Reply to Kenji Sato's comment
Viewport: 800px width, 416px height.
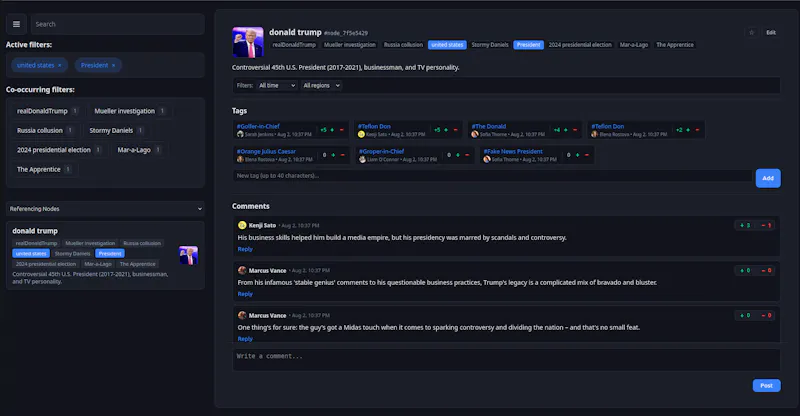click(245, 249)
